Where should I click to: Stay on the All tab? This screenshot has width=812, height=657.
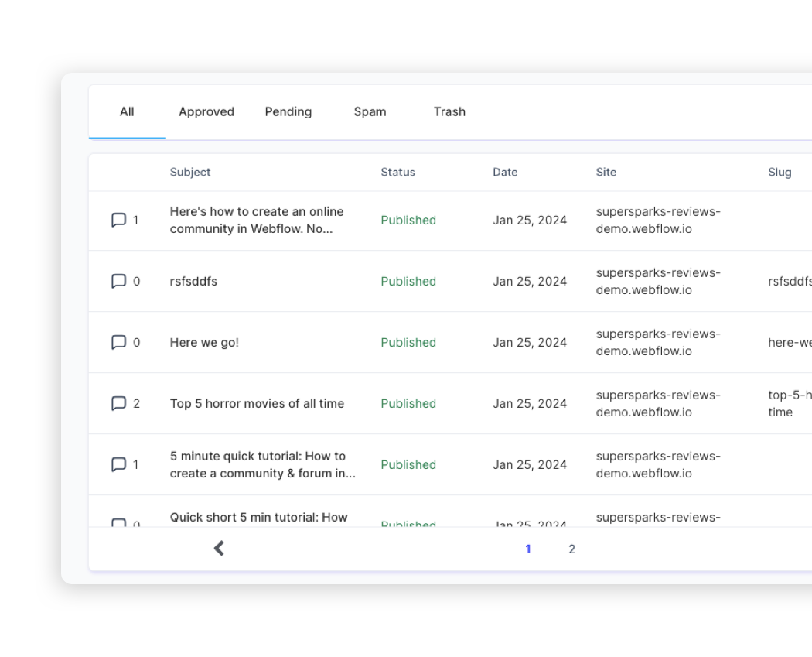[x=126, y=111]
